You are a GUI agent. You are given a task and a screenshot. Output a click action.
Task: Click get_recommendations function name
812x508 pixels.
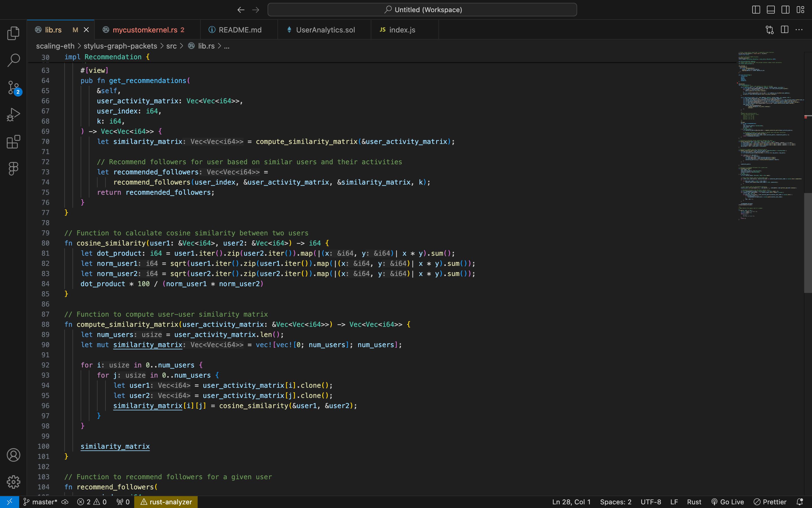point(148,81)
